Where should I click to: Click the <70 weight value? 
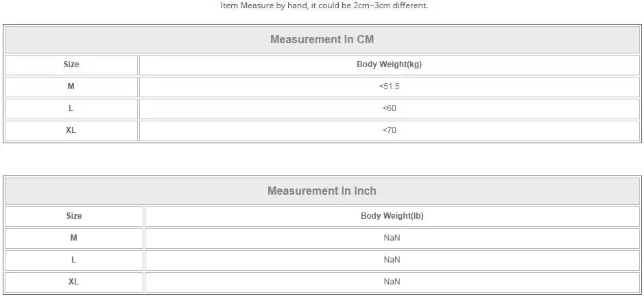point(390,130)
